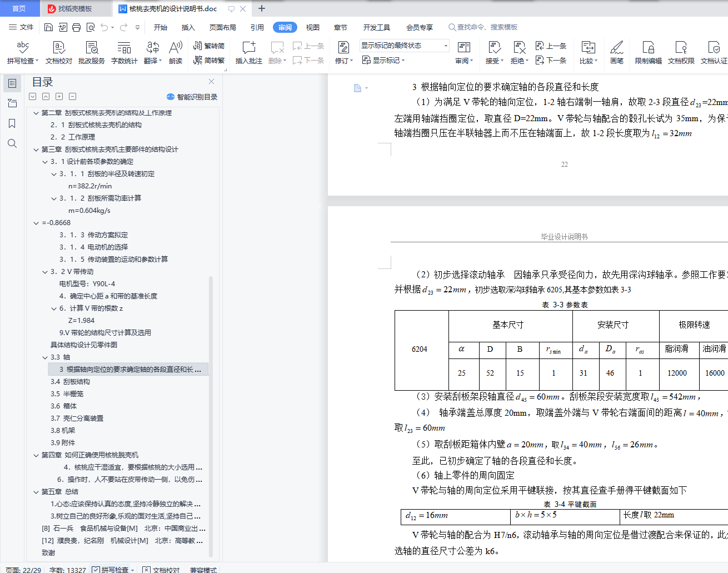Switch to the 首页 tab

click(19, 8)
